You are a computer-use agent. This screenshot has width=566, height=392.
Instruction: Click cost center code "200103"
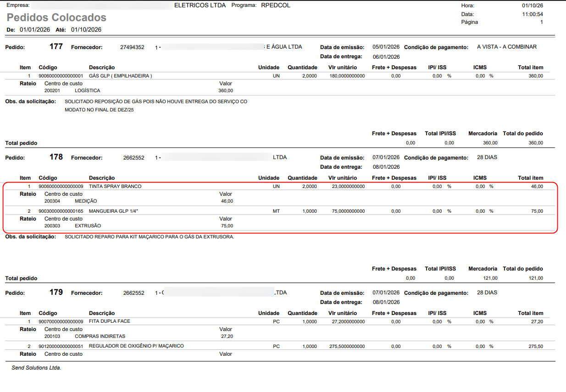[x=52, y=337]
